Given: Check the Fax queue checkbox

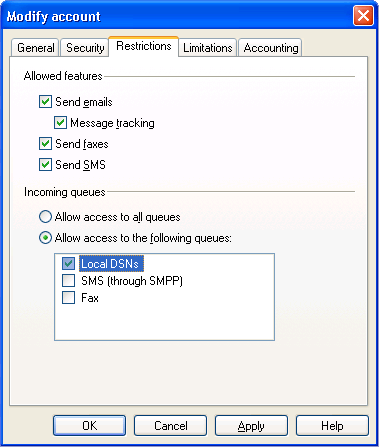Looking at the screenshot, I should (68, 297).
